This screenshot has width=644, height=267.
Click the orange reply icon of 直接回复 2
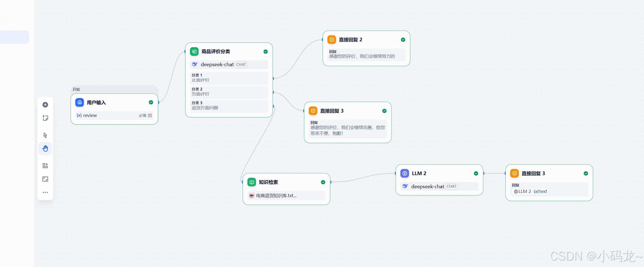(332, 40)
